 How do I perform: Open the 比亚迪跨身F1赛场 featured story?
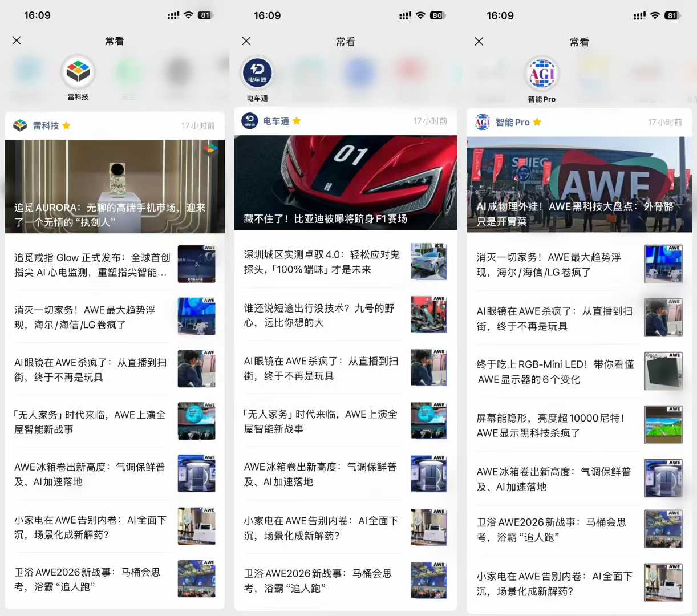click(x=346, y=181)
